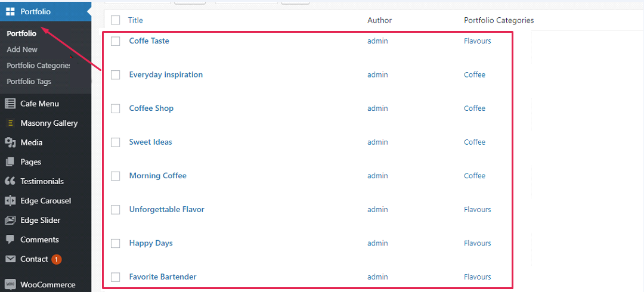The height and width of the screenshot is (292, 644).
Task: Click the Edge Carousel icon
Action: [10, 201]
